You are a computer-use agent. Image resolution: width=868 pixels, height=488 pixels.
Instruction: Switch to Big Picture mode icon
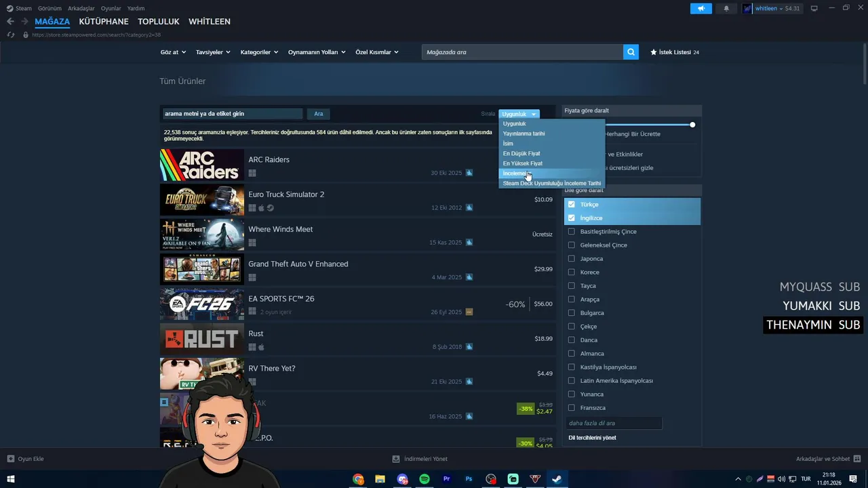tap(814, 8)
